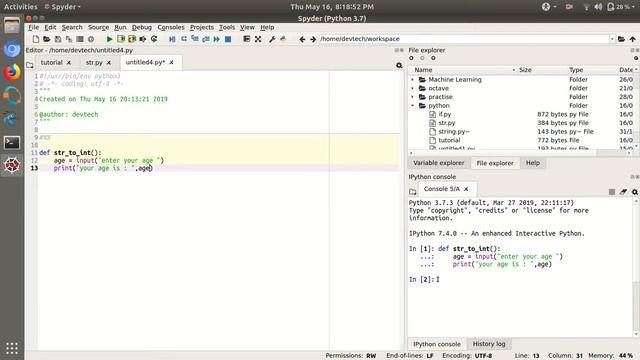Stop debugging with the blue square icon
This screenshot has width=640, height=360.
pos(228,39)
